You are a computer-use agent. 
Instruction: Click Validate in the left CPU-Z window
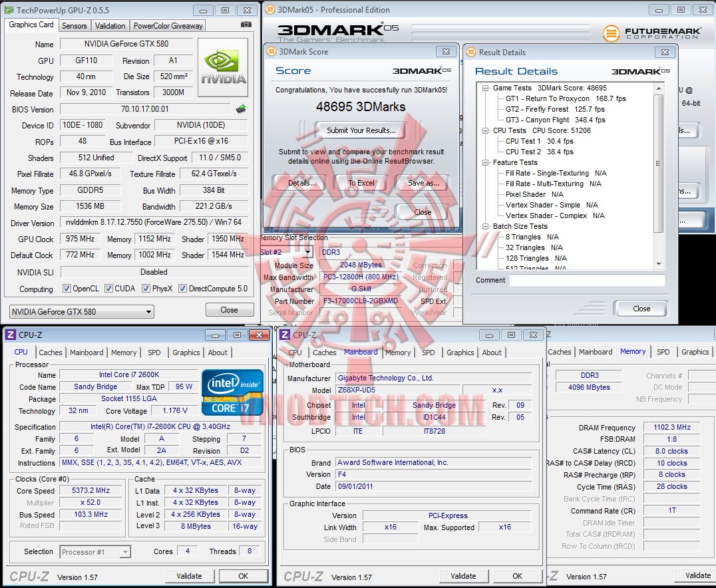point(189,576)
